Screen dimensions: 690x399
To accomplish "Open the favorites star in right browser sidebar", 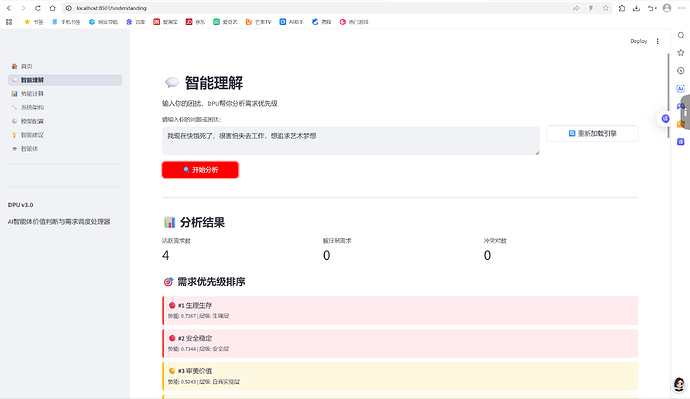I will [x=681, y=53].
